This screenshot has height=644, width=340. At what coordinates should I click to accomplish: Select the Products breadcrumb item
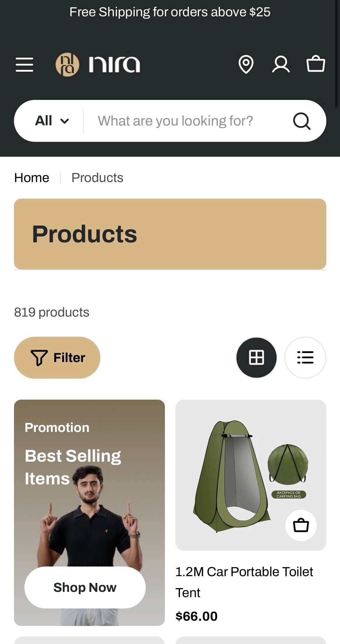tap(97, 178)
